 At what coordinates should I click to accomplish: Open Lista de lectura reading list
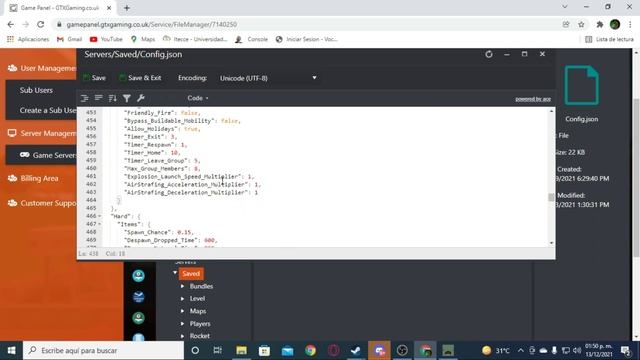[x=609, y=39]
